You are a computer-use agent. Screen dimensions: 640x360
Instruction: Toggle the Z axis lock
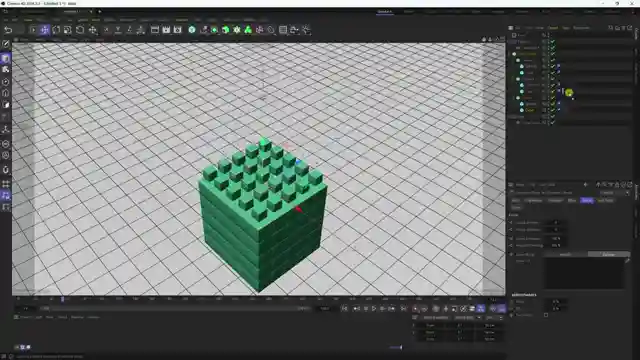tap(129, 30)
